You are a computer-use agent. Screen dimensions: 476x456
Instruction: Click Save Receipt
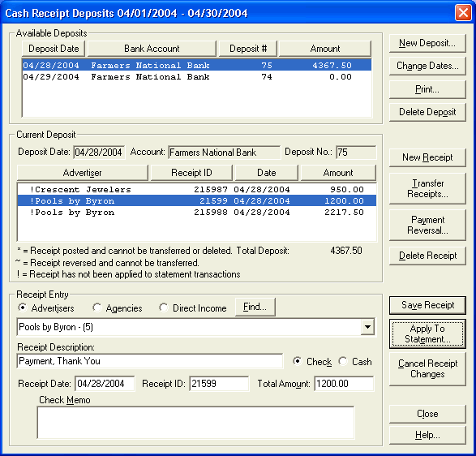[x=427, y=305]
